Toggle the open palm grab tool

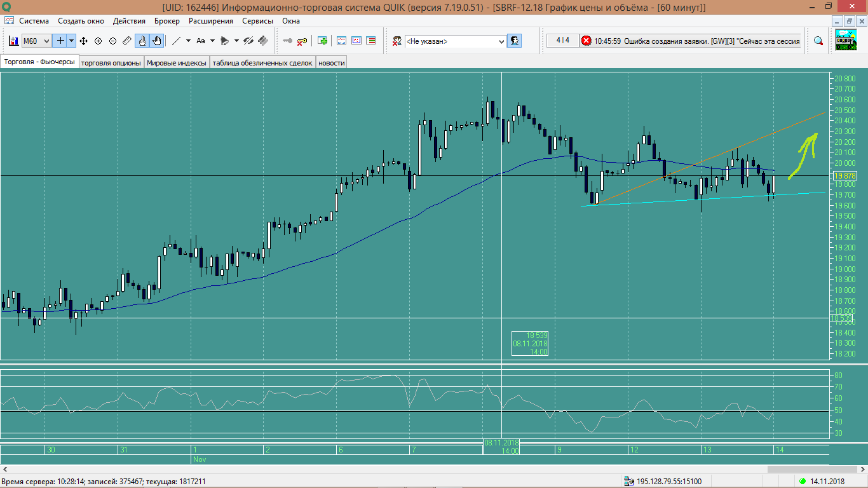pyautogui.click(x=157, y=41)
